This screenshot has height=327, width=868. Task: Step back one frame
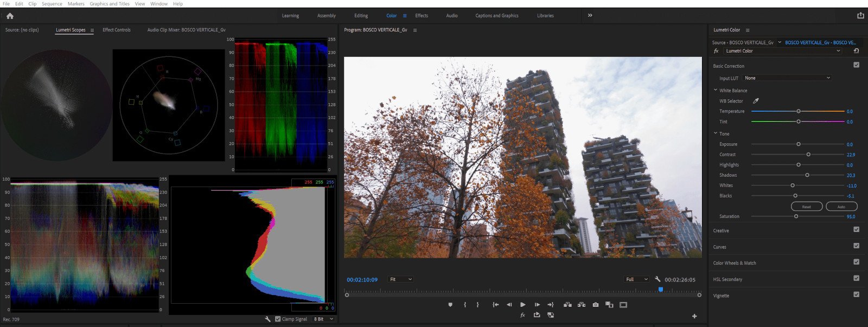(509, 305)
